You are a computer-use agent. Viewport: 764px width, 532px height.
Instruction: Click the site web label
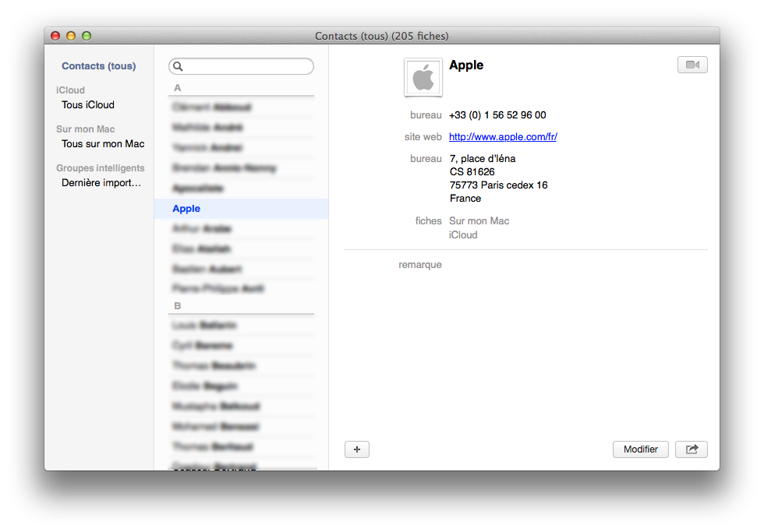[423, 137]
